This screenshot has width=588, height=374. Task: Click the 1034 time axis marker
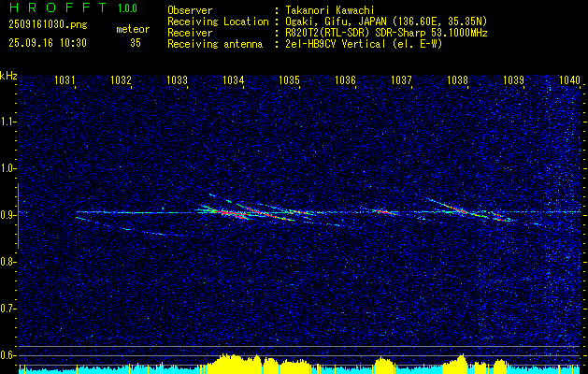[x=234, y=79]
